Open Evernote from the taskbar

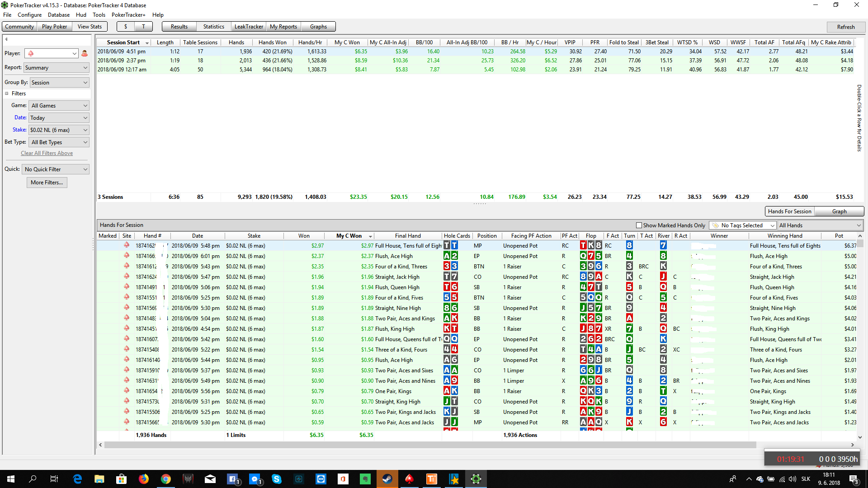coord(365,479)
